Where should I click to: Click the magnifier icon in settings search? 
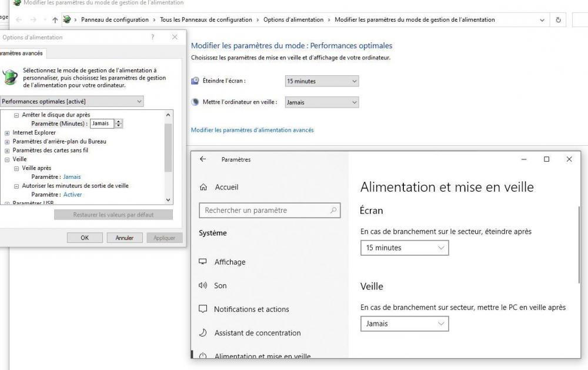click(x=333, y=211)
